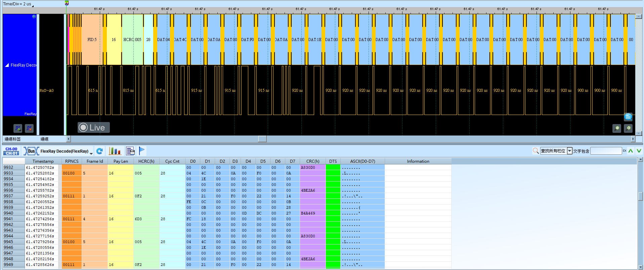Select the 通道 column header
Image resolution: width=644 pixels, height=270 pixels.
click(x=44, y=139)
